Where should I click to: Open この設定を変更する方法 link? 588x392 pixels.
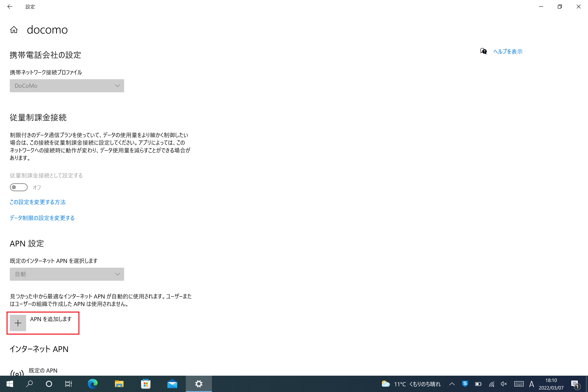click(x=38, y=202)
